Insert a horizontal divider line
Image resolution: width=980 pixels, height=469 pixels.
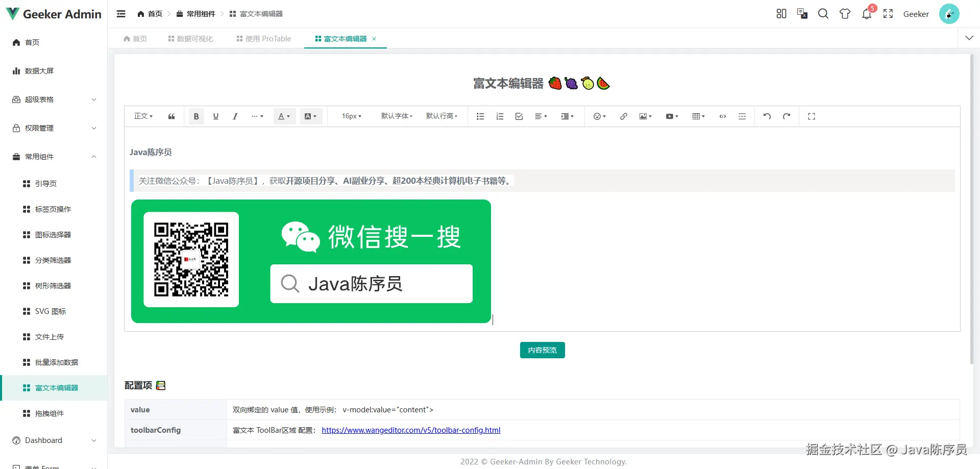[742, 116]
